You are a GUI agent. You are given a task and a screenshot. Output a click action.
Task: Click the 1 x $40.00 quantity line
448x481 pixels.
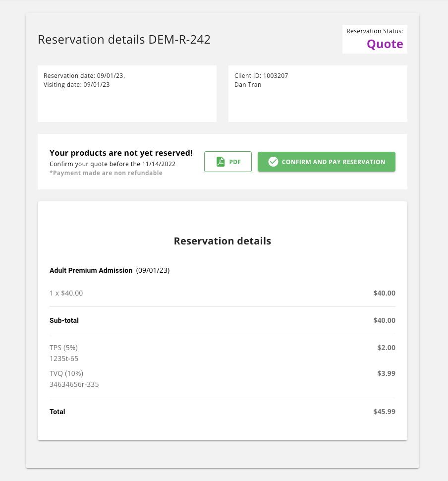[66, 293]
